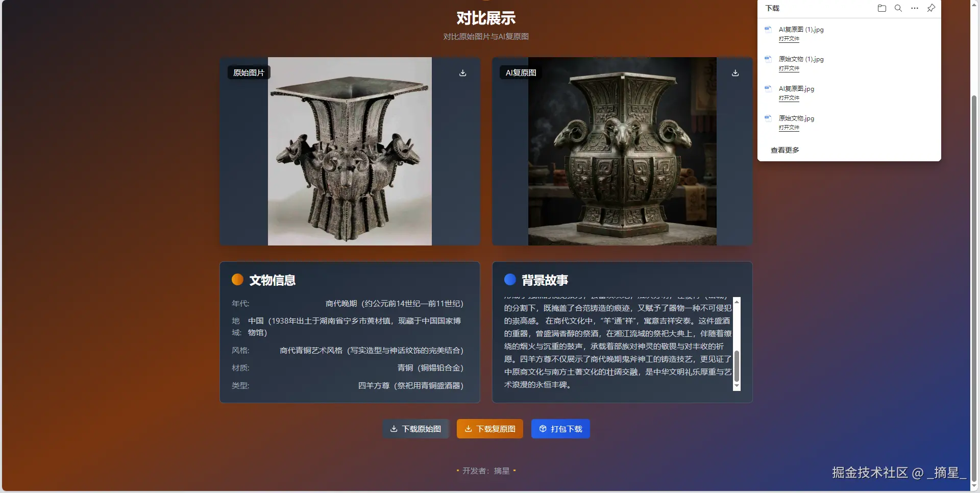Click the blue dot next to 背景故事
This screenshot has height=493, width=980.
coord(510,279)
